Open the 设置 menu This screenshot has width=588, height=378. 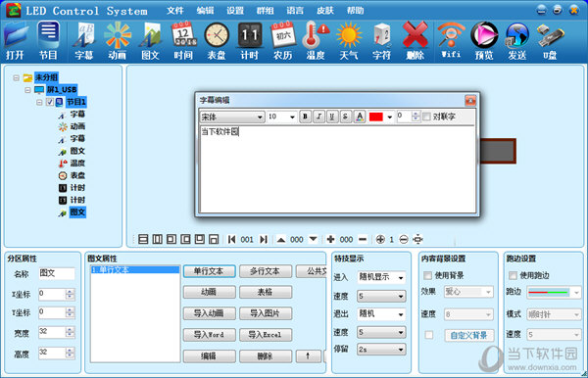(x=235, y=11)
